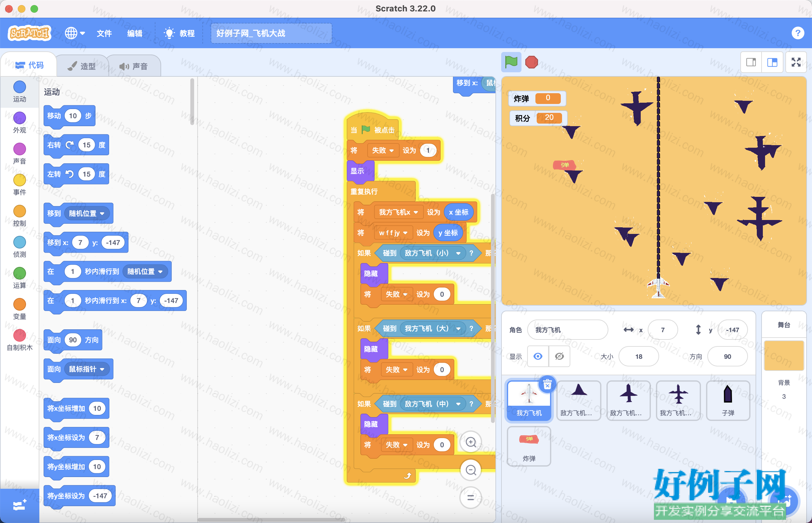
Task: Click the 积分 score monitor on stage
Action: [x=538, y=118]
